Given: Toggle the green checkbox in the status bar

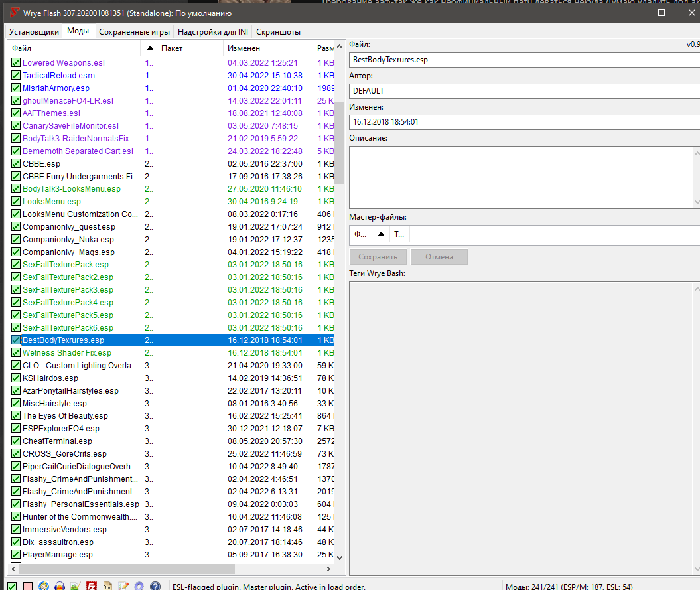Looking at the screenshot, I should pyautogui.click(x=12, y=586).
